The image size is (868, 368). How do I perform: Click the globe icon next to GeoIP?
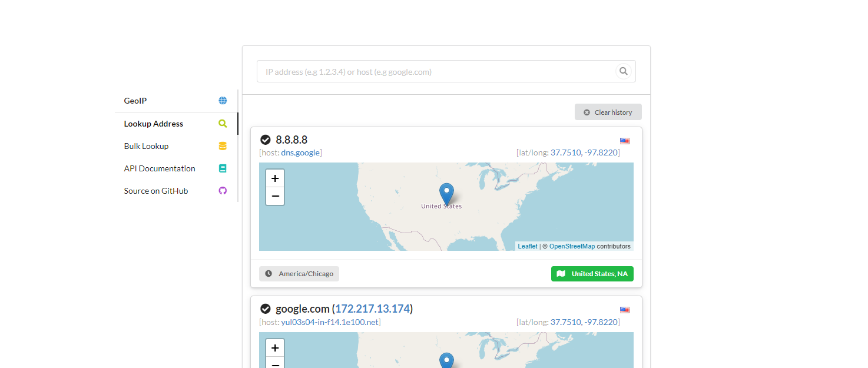pyautogui.click(x=223, y=101)
